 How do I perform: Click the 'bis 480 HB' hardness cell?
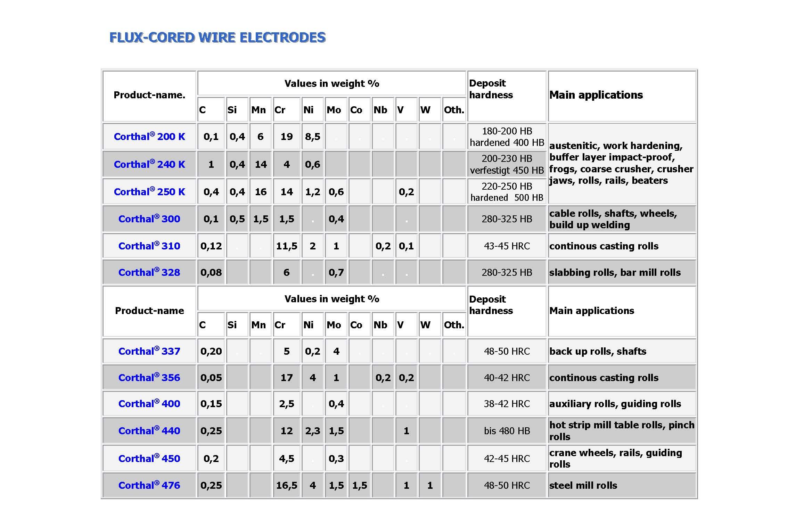tap(507, 431)
